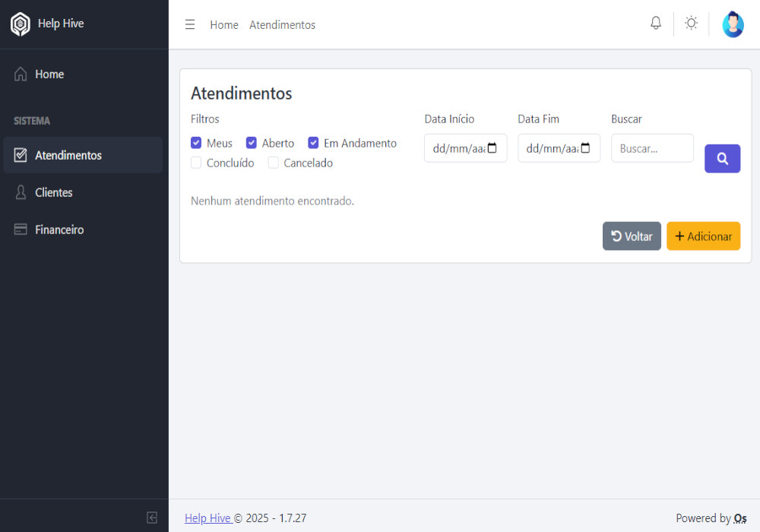Switch theme with the sun icon
This screenshot has width=760, height=532.
click(x=691, y=24)
